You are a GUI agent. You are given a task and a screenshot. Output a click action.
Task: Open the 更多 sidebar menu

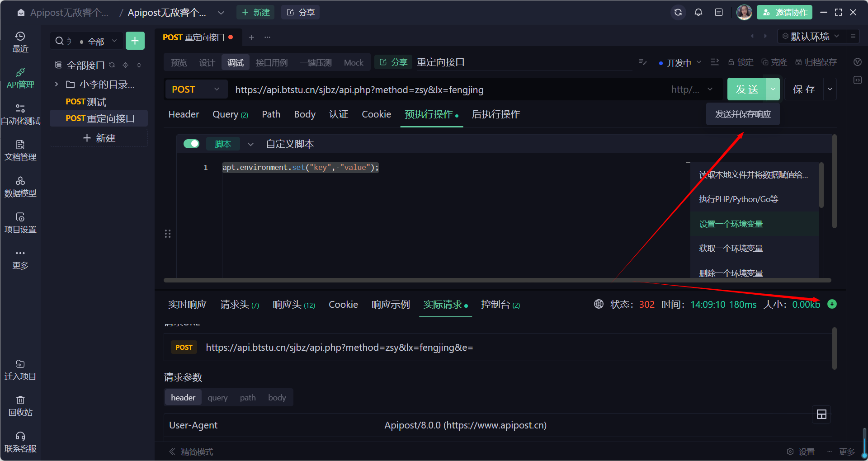pos(20,259)
